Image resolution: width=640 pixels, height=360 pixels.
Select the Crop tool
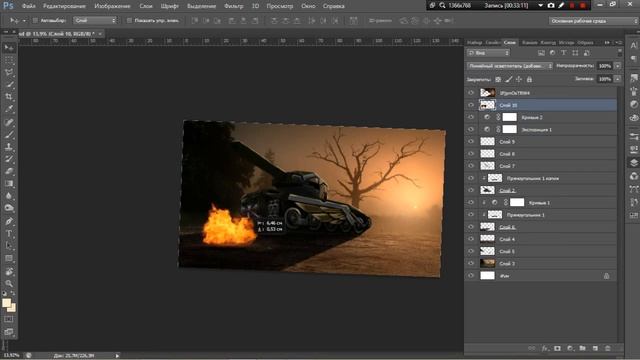click(x=9, y=97)
